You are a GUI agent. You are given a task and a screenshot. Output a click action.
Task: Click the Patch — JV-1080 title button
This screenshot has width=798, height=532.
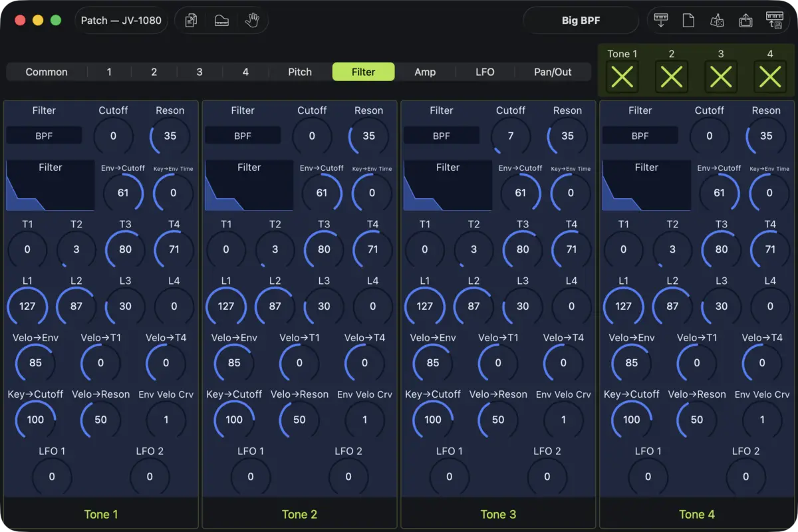pos(121,21)
